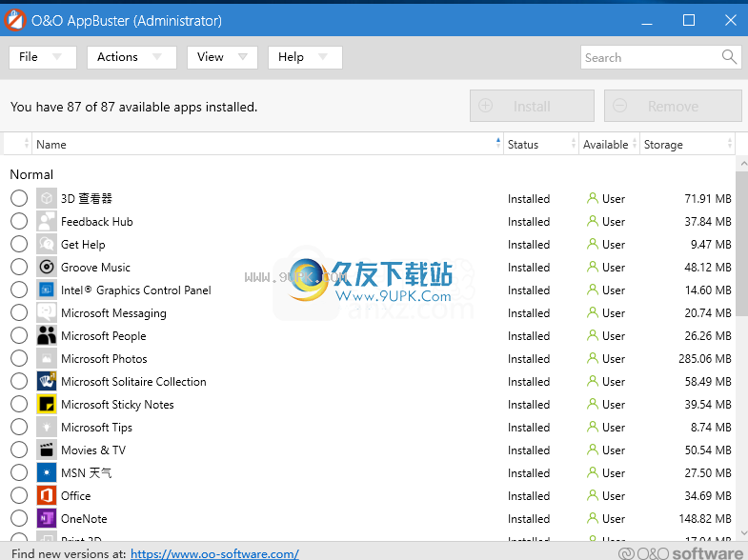Sort the list by Storage column
748x560 pixels.
pos(687,144)
